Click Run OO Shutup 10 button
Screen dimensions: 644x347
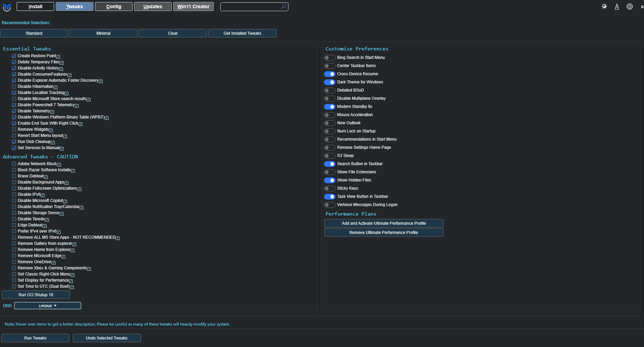pos(36,295)
